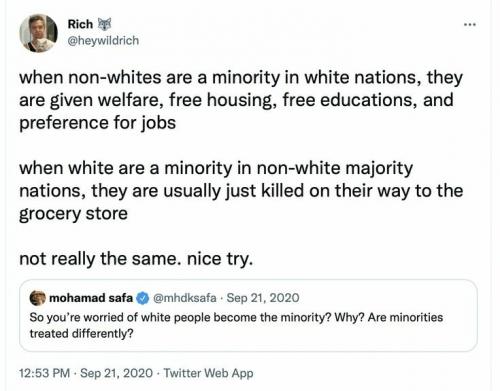Click the paragraph starting 'when white are a minority'
500x391 pixels.
pos(241,191)
